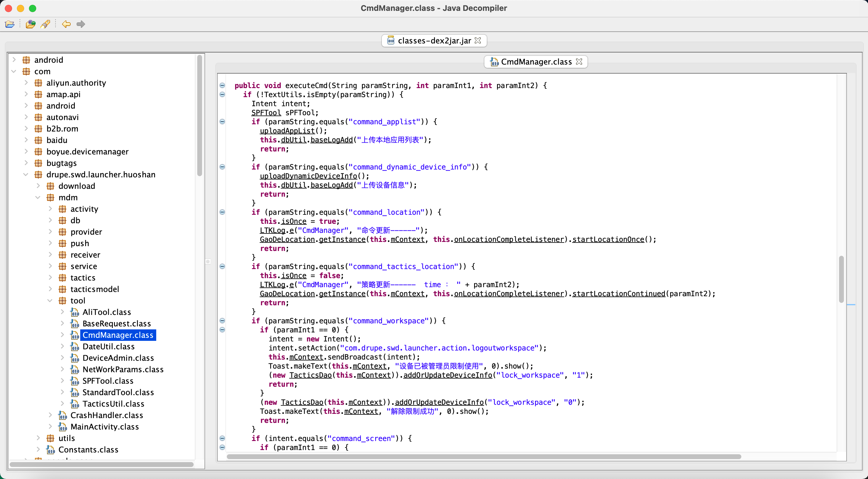Follow the underlined SPFTool type link in the code
Screen dimensions: 868x479
266,113
